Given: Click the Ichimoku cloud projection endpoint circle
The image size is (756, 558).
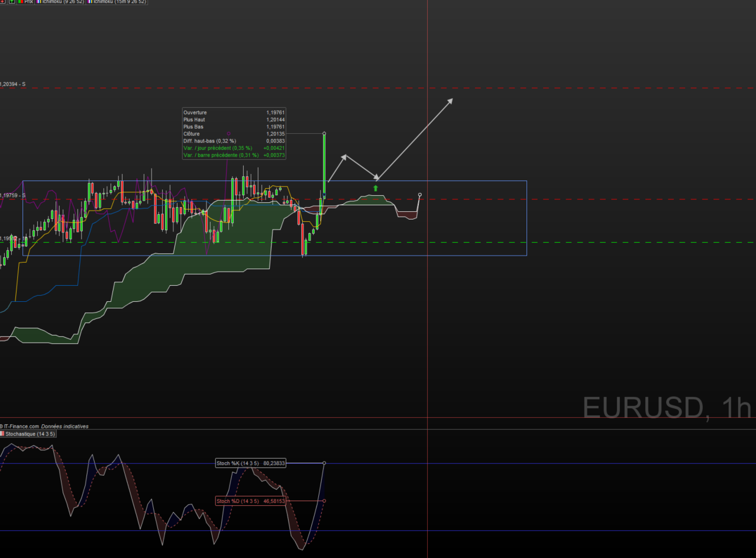Looking at the screenshot, I should pos(420,194).
